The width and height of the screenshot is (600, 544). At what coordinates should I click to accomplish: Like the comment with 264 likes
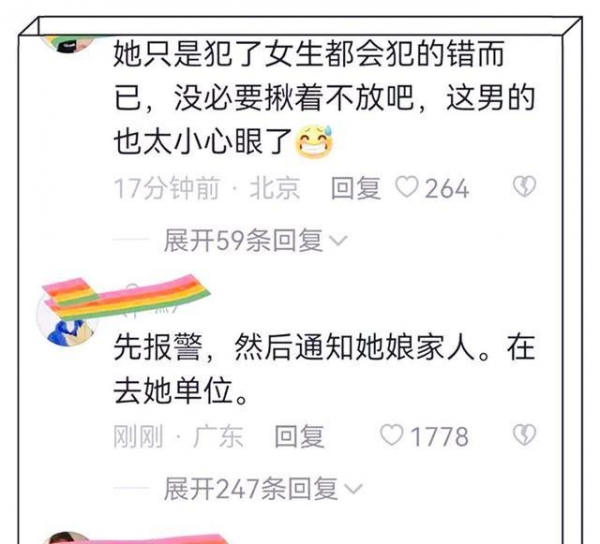pos(407,188)
